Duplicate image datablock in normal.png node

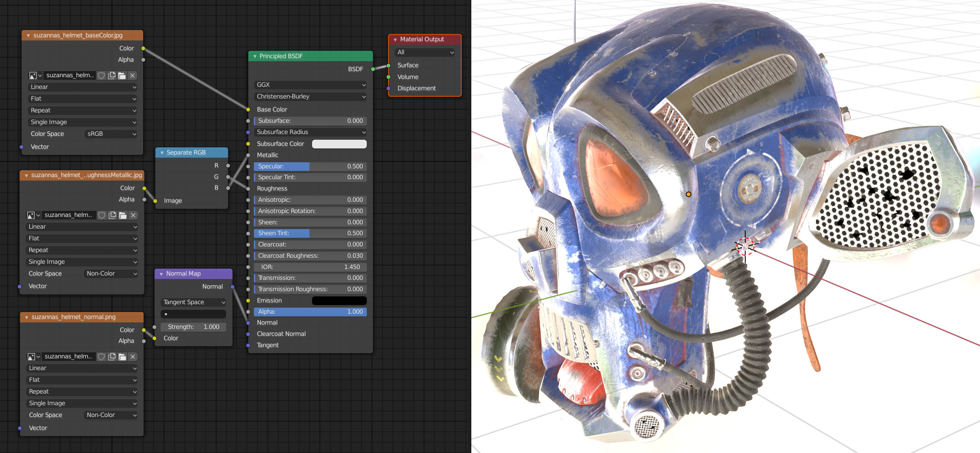112,357
